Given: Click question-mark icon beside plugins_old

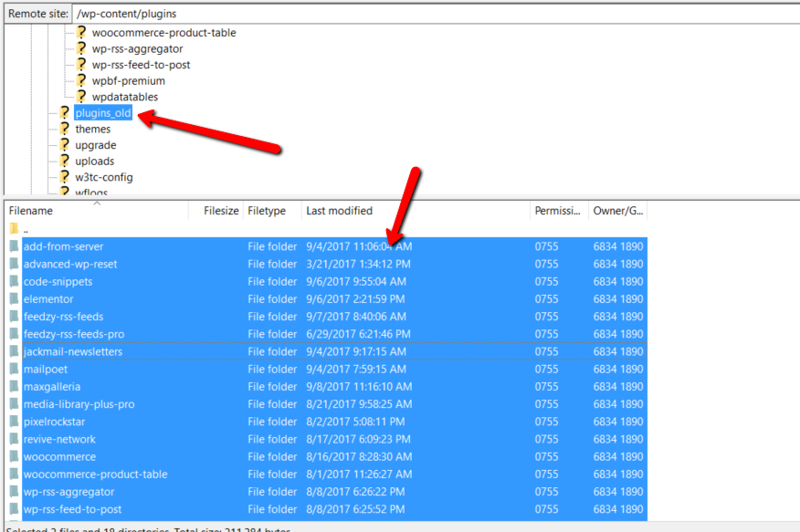Looking at the screenshot, I should pos(64,112).
